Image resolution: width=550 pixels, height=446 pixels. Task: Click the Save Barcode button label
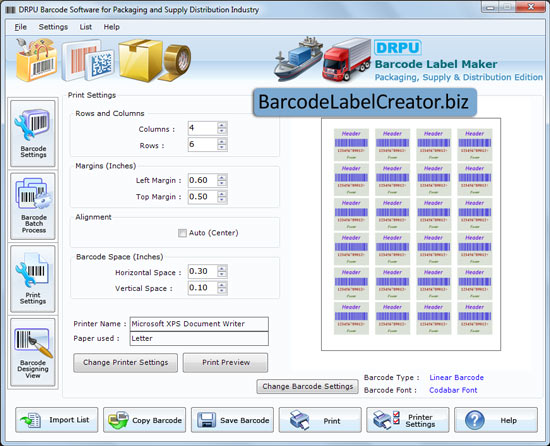(x=245, y=420)
